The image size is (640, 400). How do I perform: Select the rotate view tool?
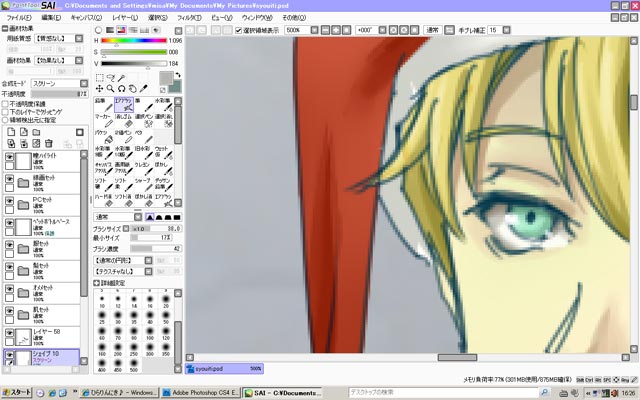[121, 89]
